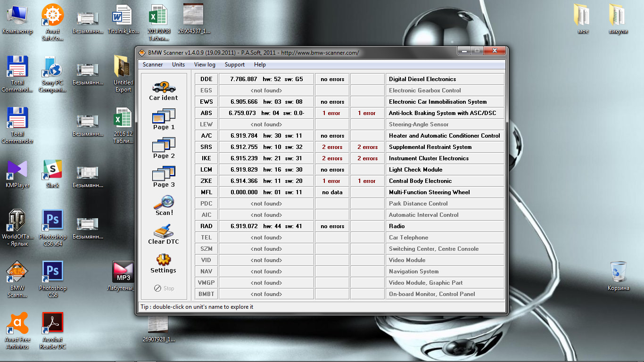Viewport: 644px width, 362px height.
Task: Open Page 2 in BMW Scanner
Action: tap(164, 148)
